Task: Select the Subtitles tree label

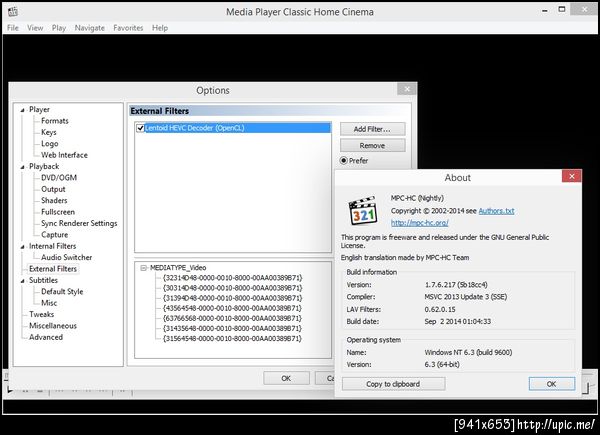Action: 43,280
